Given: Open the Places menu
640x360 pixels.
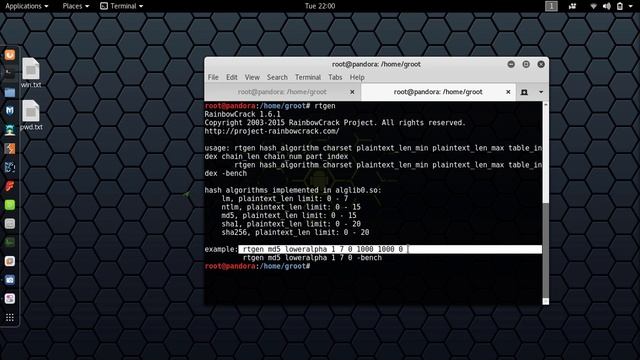Looking at the screenshot, I should tap(76, 6).
